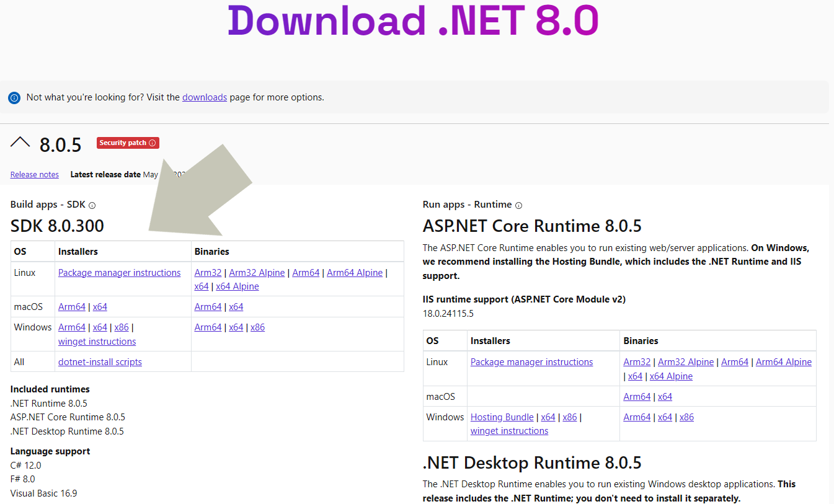Click the blue info icon in the banner
Viewport: 834px width, 504px height.
pyautogui.click(x=14, y=98)
